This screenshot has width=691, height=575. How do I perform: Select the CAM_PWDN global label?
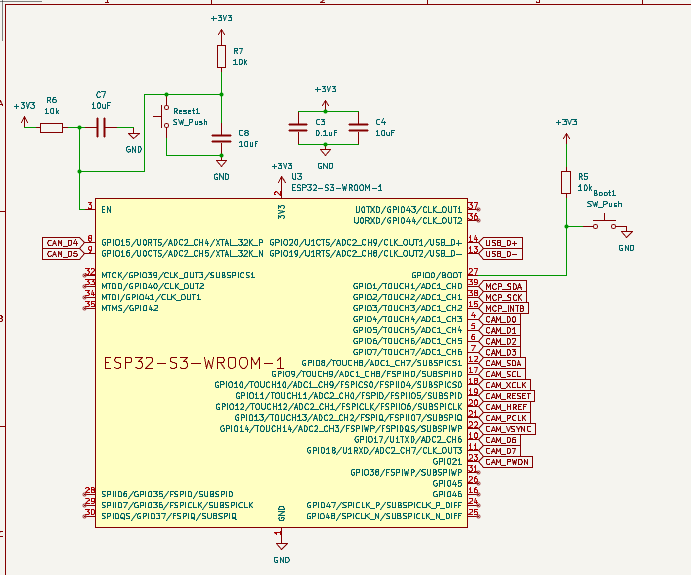506,462
